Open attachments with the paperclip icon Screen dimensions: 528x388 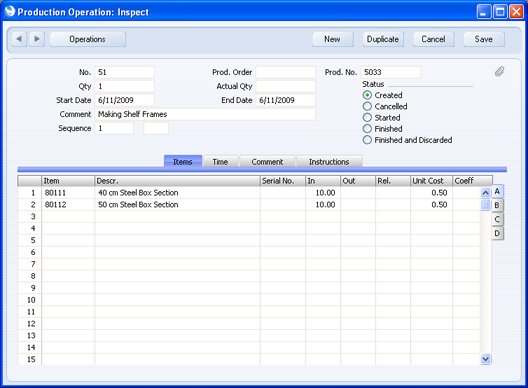pos(499,72)
